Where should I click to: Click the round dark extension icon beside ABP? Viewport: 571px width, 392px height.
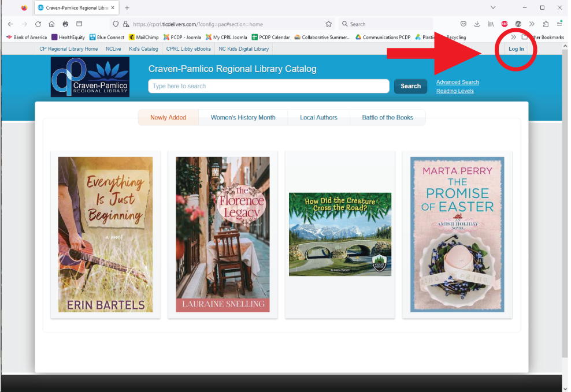(x=518, y=24)
